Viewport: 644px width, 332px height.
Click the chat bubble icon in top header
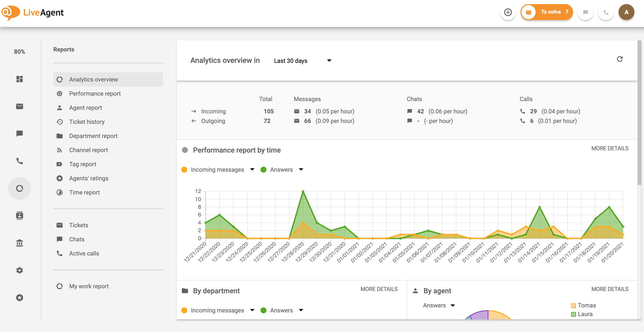pos(585,12)
